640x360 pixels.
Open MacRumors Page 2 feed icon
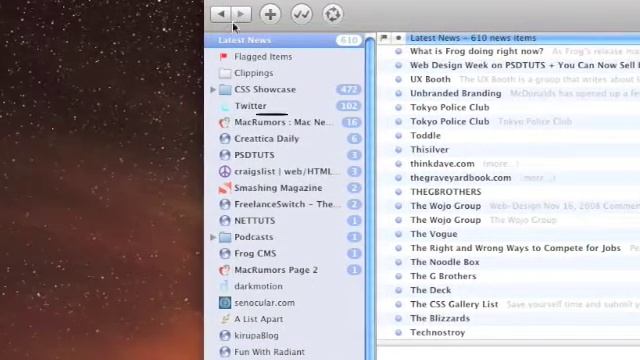(224, 270)
